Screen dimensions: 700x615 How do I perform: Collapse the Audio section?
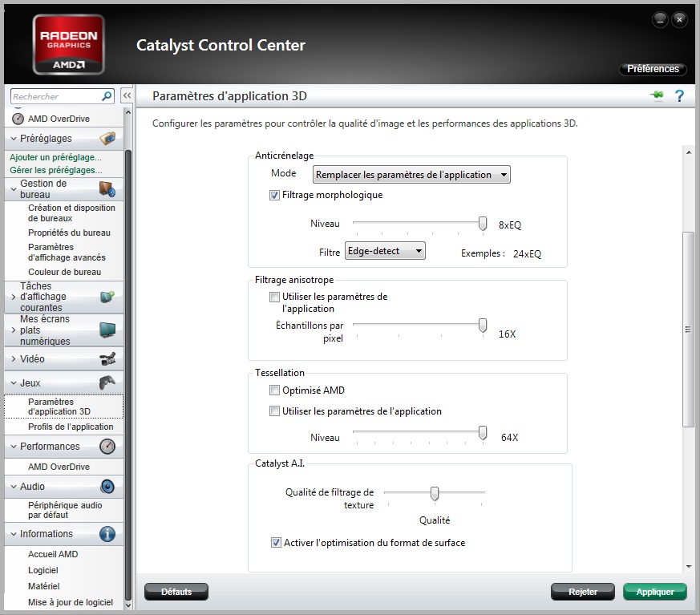click(x=14, y=487)
